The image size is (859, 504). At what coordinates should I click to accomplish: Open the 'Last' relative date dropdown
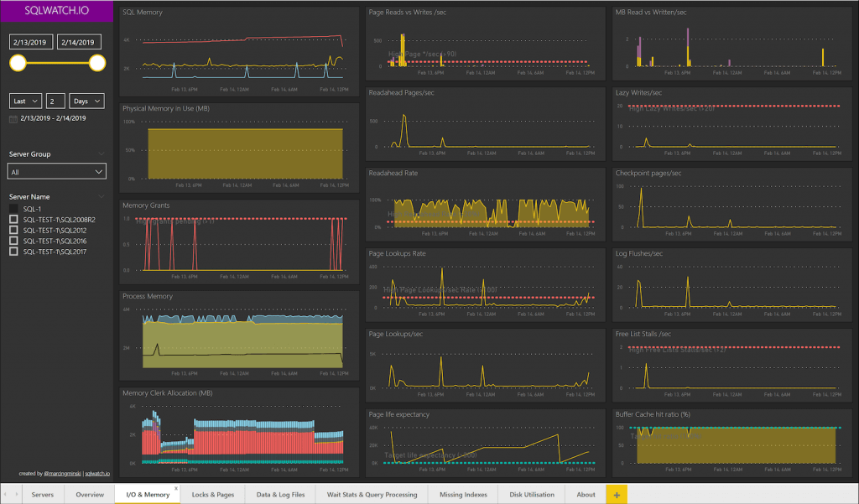coord(25,100)
